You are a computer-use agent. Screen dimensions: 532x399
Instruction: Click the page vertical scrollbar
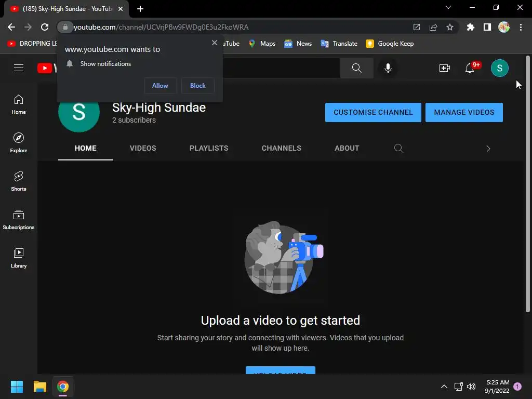(527, 183)
